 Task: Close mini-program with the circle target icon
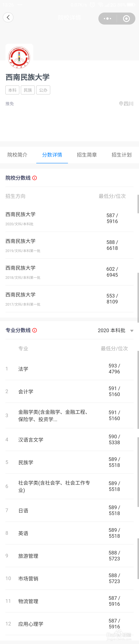click(x=126, y=19)
